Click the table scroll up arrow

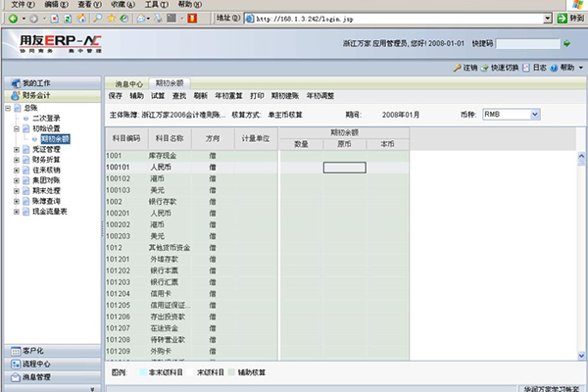(581, 155)
